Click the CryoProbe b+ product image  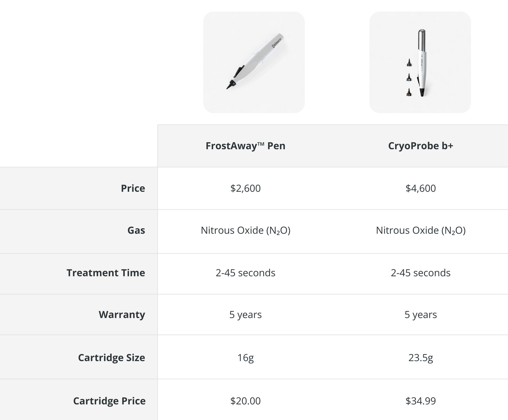[420, 62]
